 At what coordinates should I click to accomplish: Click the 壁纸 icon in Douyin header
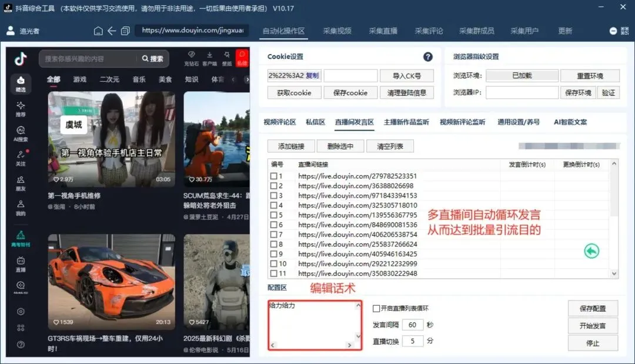pos(227,58)
